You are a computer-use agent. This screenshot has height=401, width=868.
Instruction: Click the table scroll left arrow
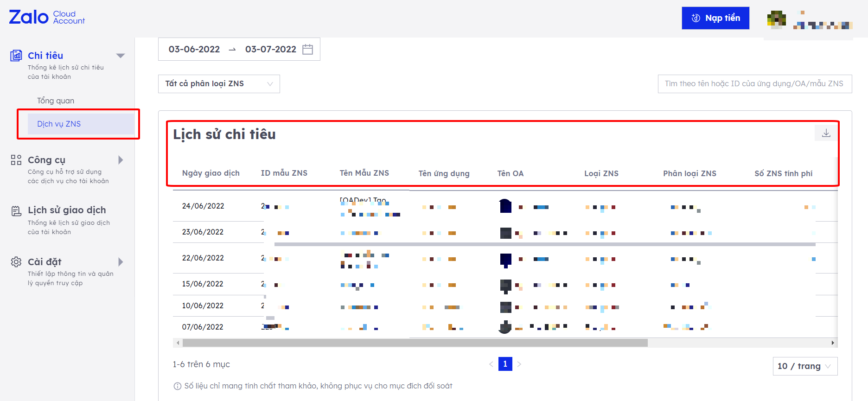click(178, 343)
